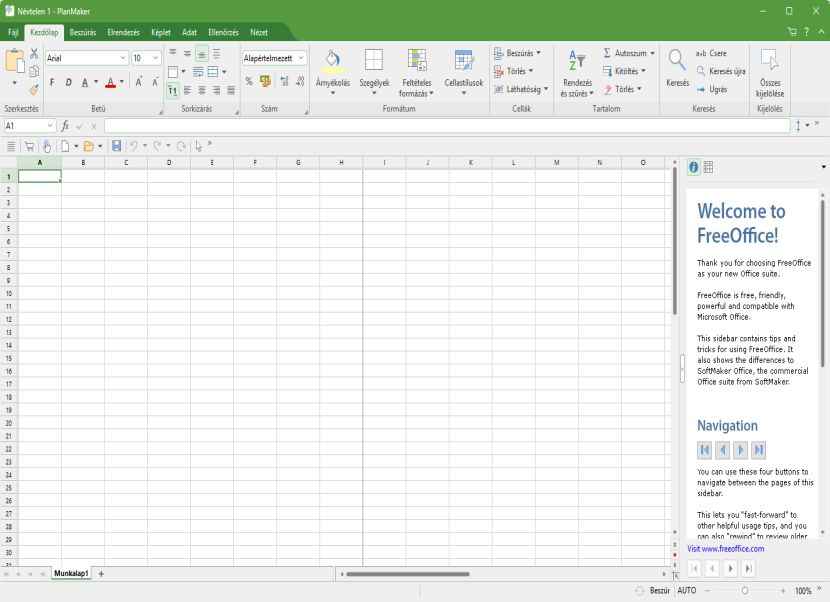Expand the Láthatóság dropdown
Viewport: 830px width, 602px height.
[x=546, y=89]
